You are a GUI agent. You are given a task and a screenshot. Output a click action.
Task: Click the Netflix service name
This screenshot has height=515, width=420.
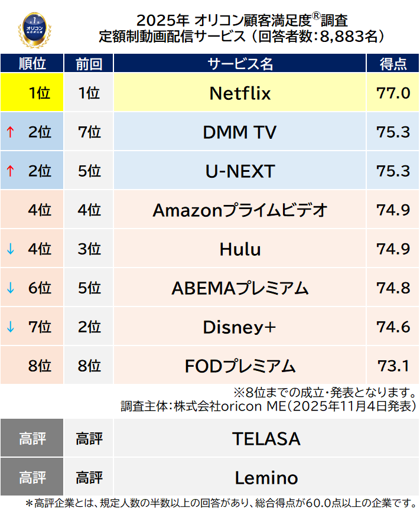[240, 93]
